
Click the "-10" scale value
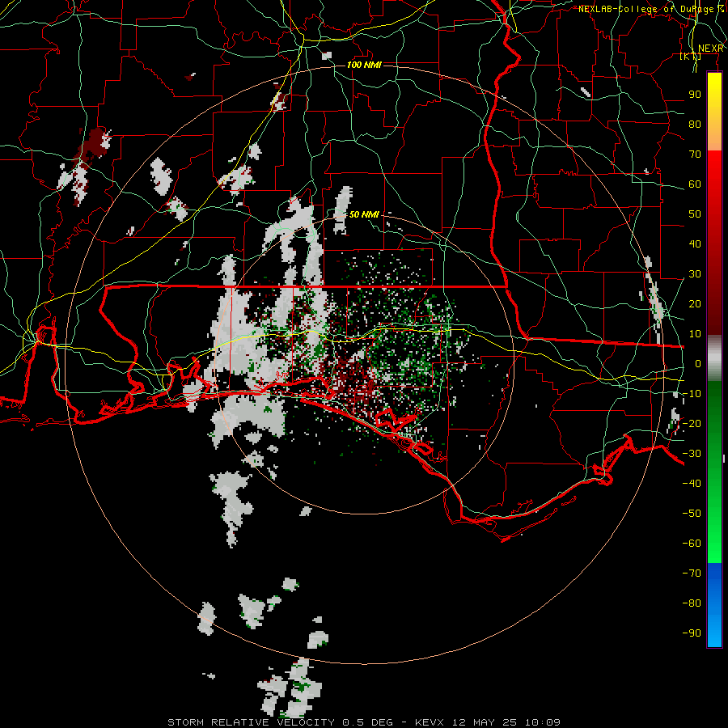692,394
